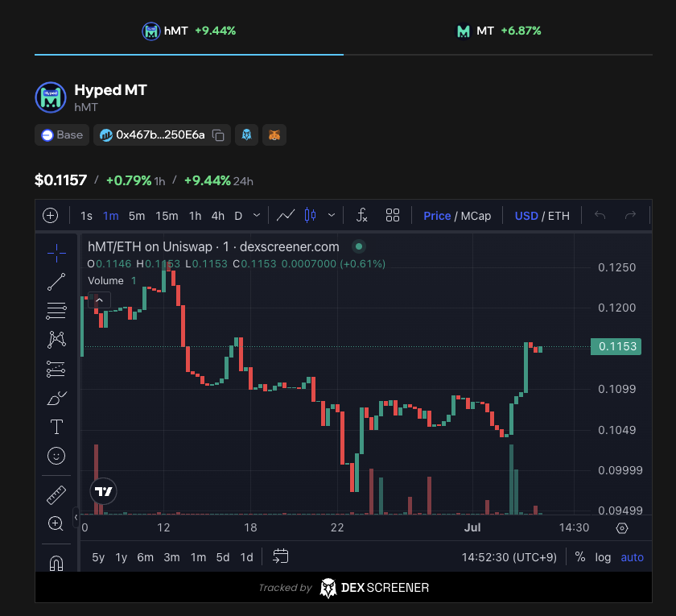Screen dimensions: 676x616
Task: Collapse the drawing toolbar side arrow
Action: 76,517
